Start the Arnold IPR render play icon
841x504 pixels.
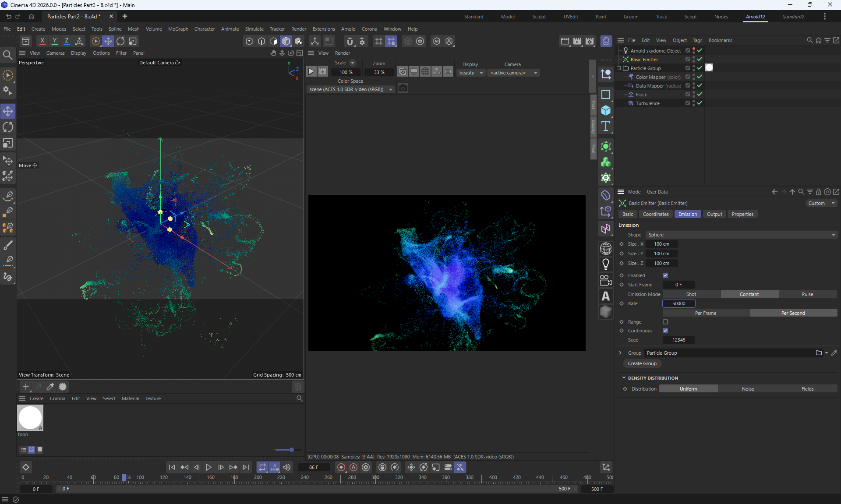pos(311,71)
